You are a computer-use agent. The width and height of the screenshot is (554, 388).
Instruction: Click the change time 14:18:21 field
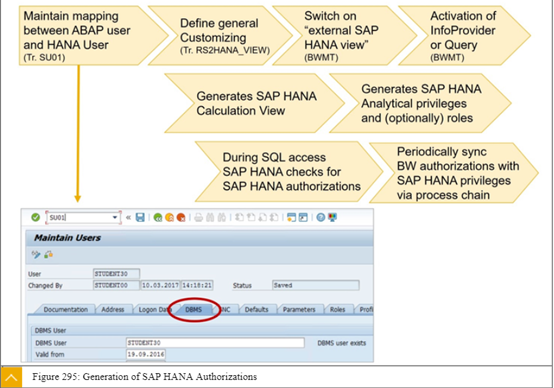click(197, 285)
